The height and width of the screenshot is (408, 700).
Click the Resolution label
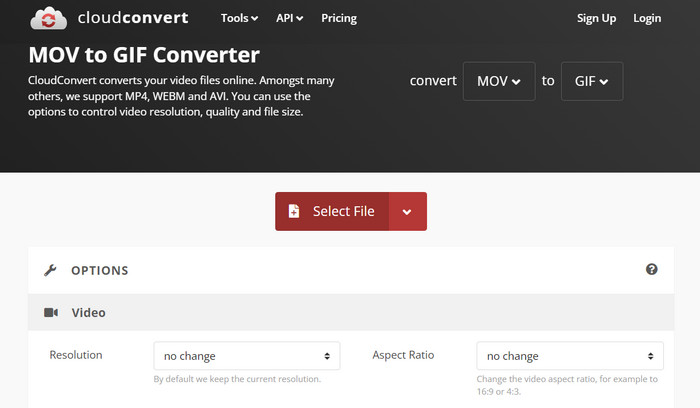(x=76, y=355)
